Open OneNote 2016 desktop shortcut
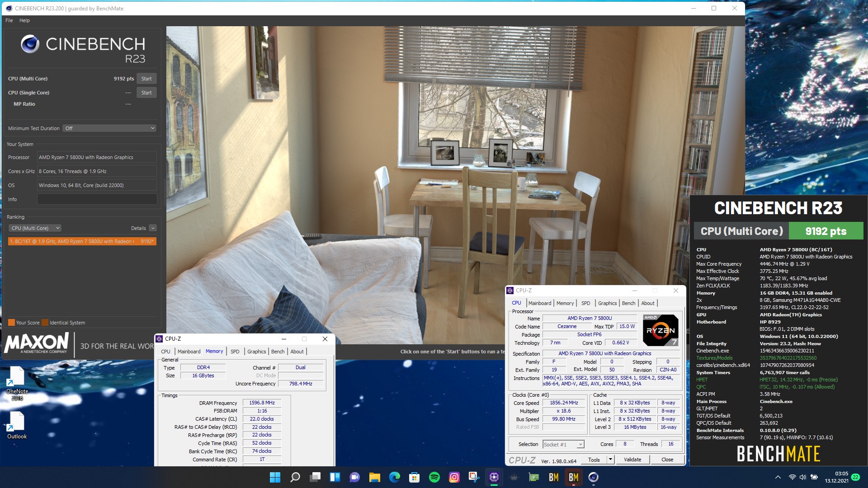Viewport: 868px width, 488px height. tap(17, 383)
